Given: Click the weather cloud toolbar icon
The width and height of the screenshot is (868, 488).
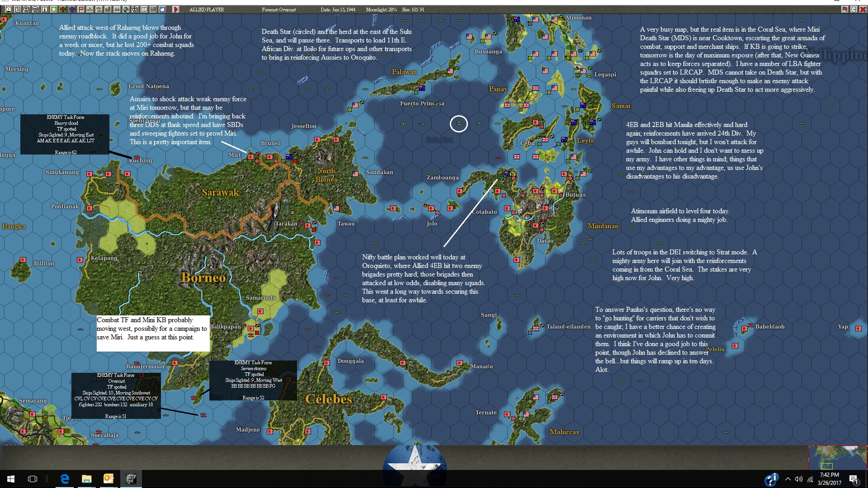Looking at the screenshot, I should click(x=162, y=9).
